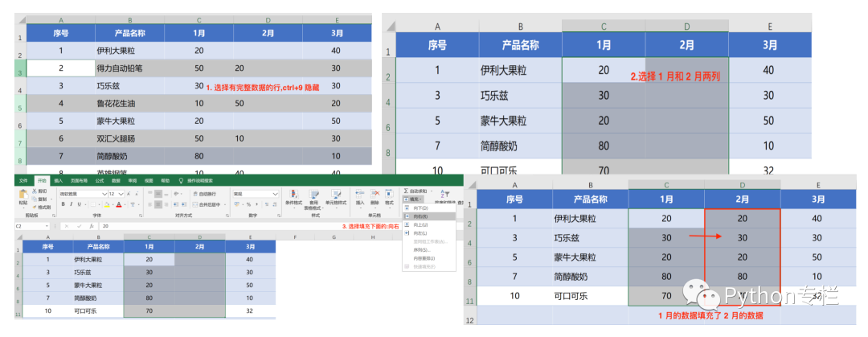The width and height of the screenshot is (868, 337).
Task: Increase font size with the larger A icon
Action: (129, 194)
